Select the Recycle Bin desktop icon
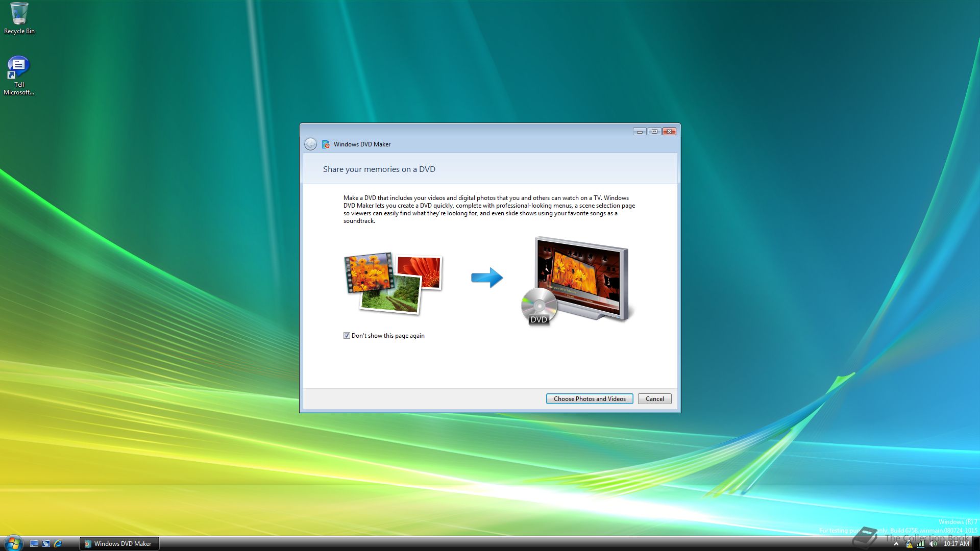Screen dimensions: 980x551 click(x=19, y=18)
